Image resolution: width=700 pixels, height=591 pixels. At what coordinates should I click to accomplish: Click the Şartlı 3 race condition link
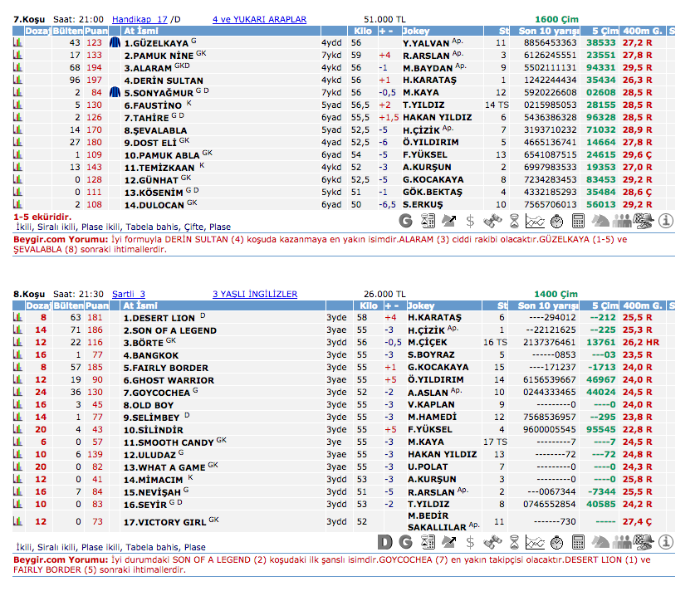point(128,294)
